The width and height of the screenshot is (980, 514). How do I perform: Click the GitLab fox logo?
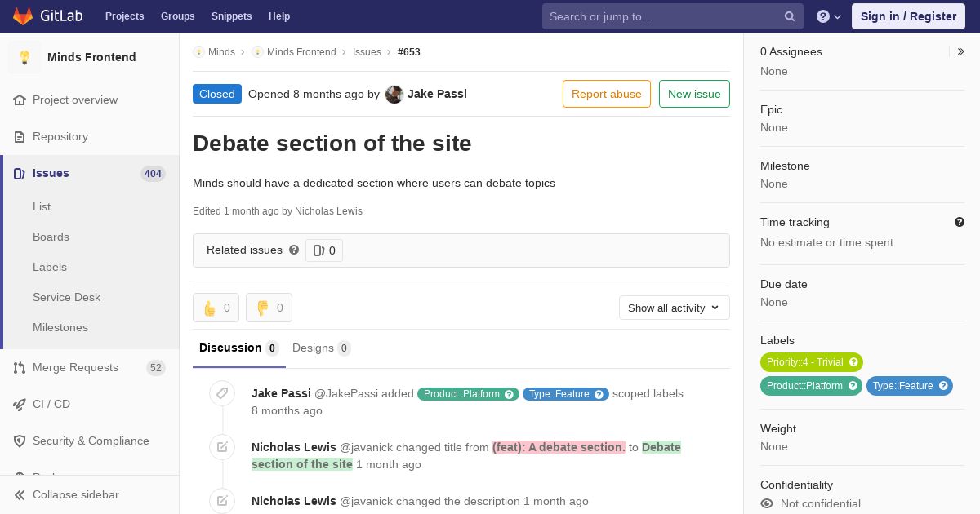[x=23, y=16]
